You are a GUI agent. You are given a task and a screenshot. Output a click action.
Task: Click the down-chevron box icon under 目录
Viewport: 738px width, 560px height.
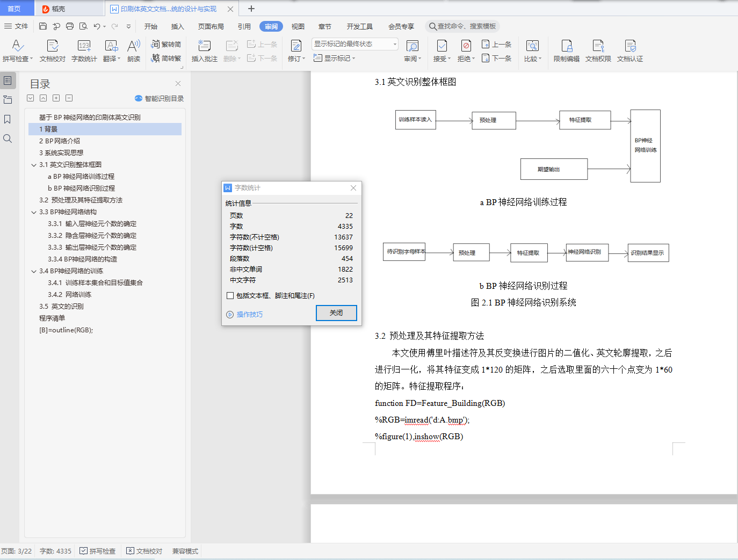[x=31, y=98]
